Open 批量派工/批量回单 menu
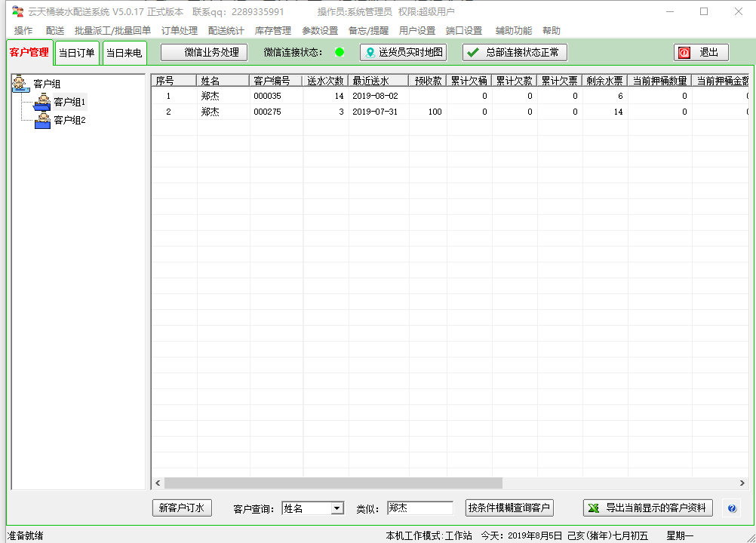This screenshot has width=756, height=543. (x=112, y=30)
